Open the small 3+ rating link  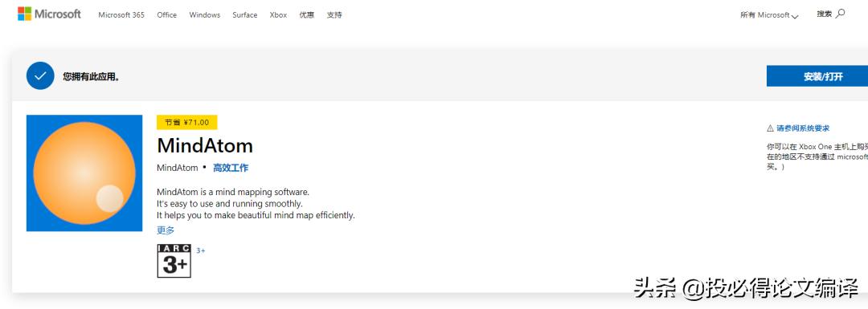[x=200, y=250]
